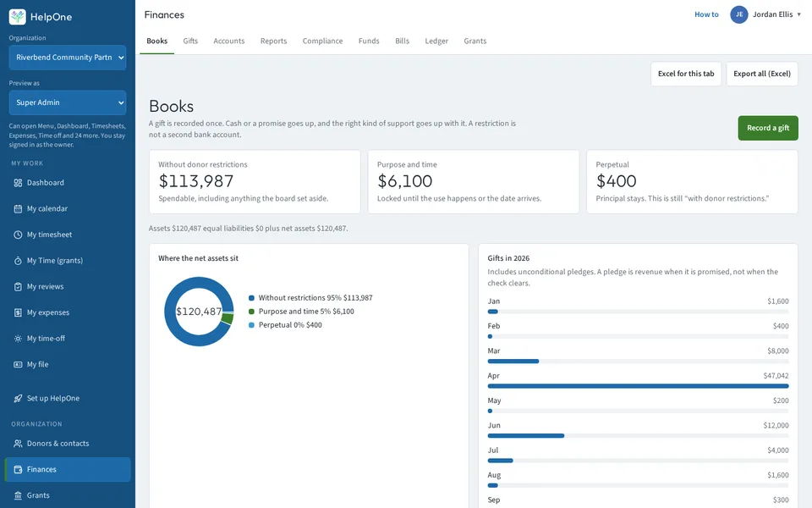Image resolution: width=812 pixels, height=508 pixels.
Task: Click the Record a gift button
Action: click(768, 128)
